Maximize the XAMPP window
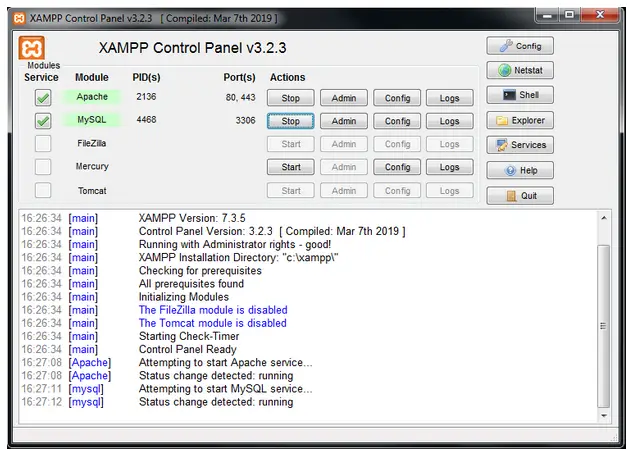This screenshot has width=627, height=450. coord(569,15)
